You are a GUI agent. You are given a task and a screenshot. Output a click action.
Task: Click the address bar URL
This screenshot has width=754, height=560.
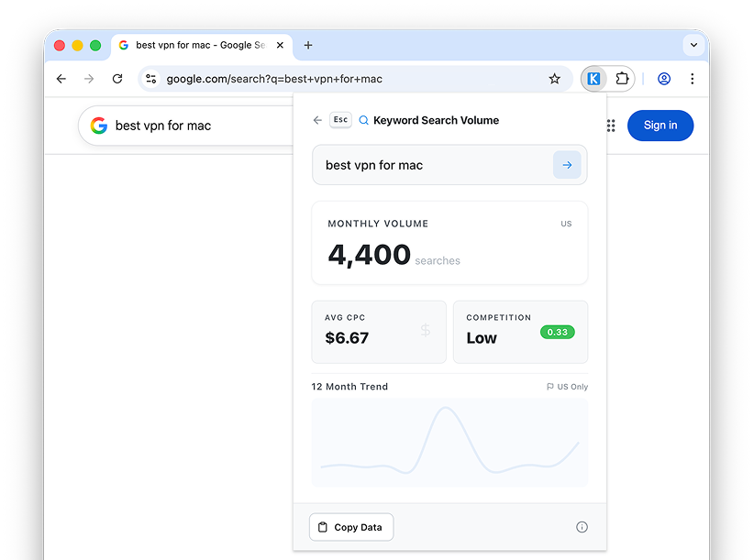[x=274, y=79]
